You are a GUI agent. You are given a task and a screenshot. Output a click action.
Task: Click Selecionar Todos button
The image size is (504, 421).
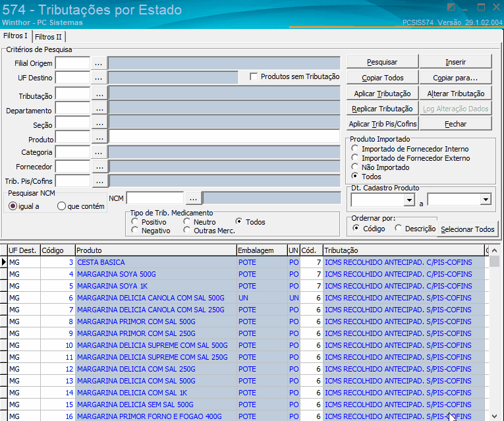(468, 229)
